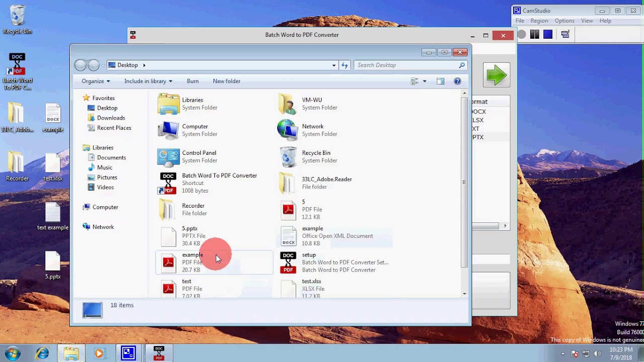Screen dimensions: 644x362
Task: Click the CamStudio black pause bars icon
Action: (x=535, y=34)
